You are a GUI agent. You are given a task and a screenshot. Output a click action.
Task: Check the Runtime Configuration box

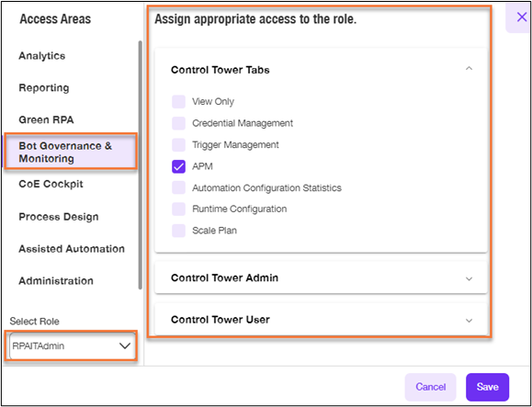coord(178,209)
